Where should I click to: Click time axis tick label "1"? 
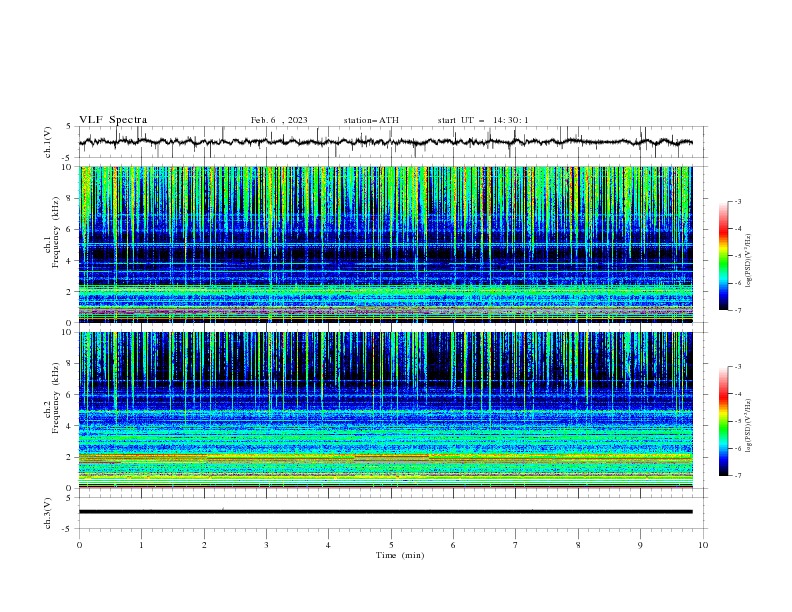pos(141,545)
